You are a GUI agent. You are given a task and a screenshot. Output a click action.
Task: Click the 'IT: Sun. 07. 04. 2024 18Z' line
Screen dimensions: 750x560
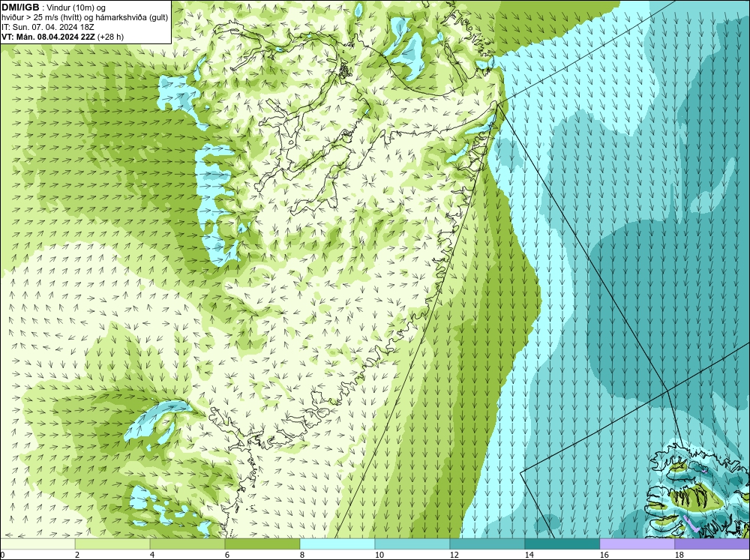pyautogui.click(x=48, y=27)
